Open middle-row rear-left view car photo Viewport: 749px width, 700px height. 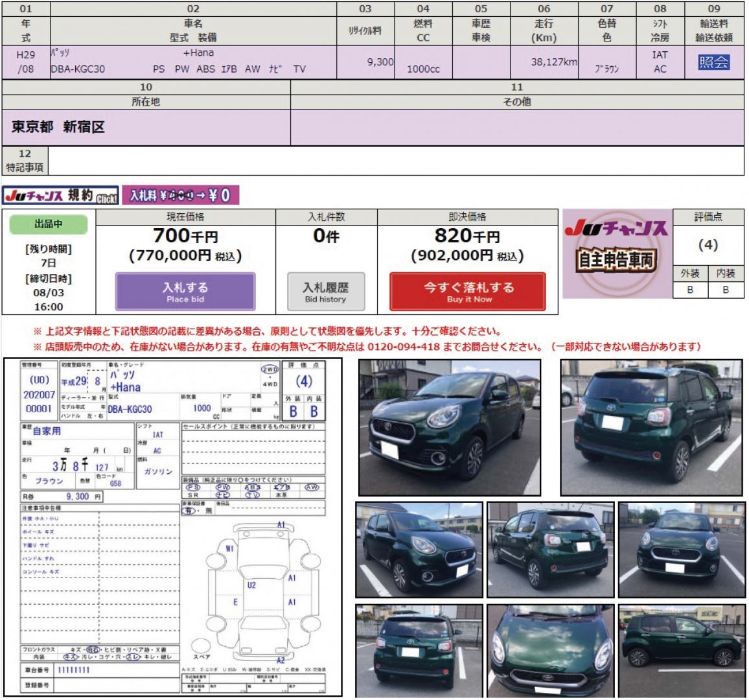pyautogui.click(x=550, y=550)
